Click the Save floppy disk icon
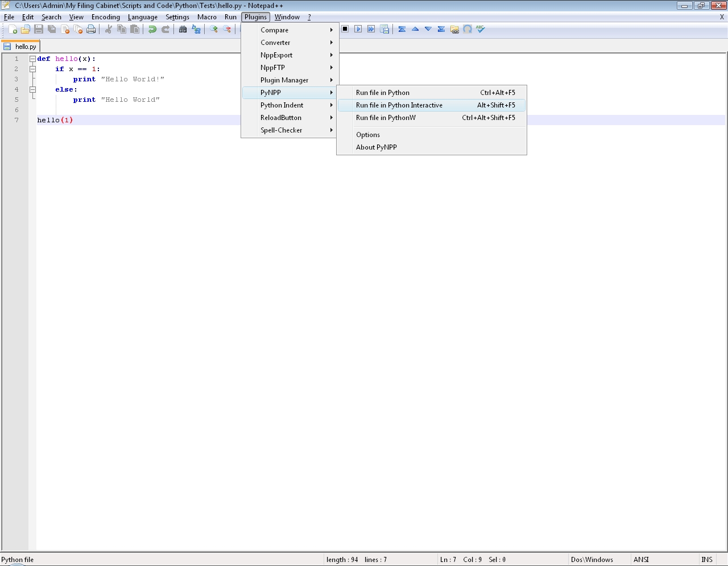Viewport: 728px width, 566px height. (39, 29)
